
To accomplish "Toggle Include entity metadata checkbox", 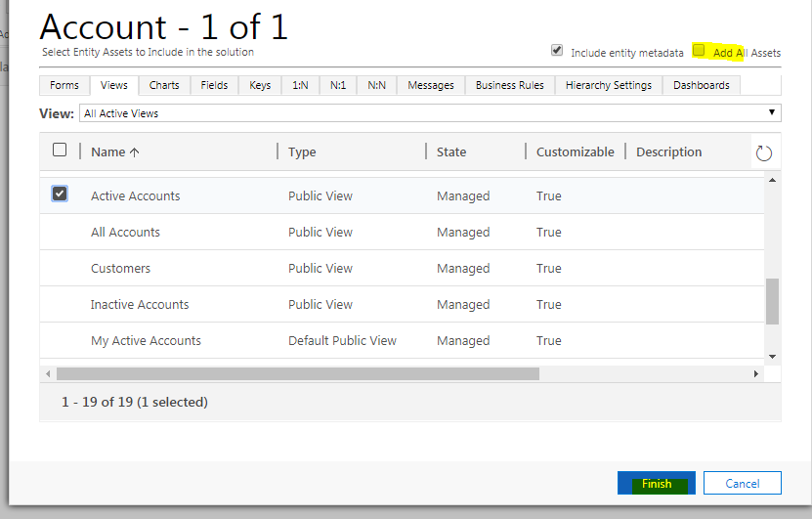I will (557, 51).
